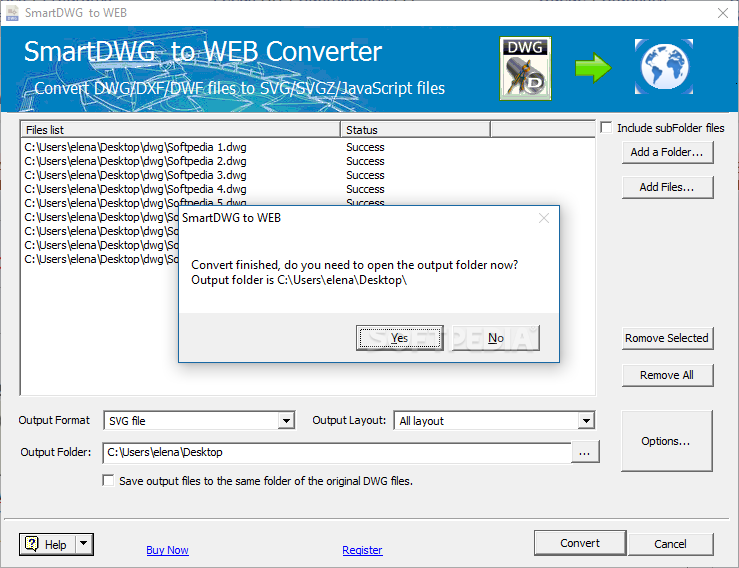Click the Output Folder path field
The height and width of the screenshot is (568, 739).
pyautogui.click(x=337, y=452)
